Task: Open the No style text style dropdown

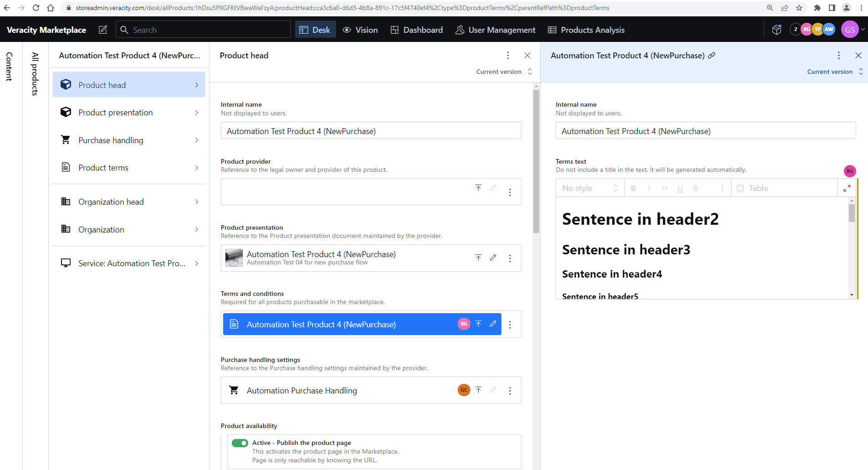Action: [x=590, y=188]
